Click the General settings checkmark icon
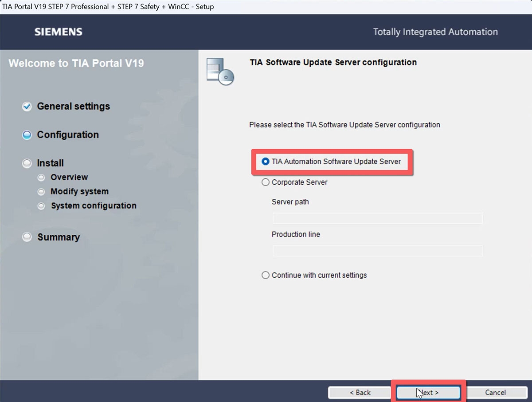Image resolution: width=532 pixels, height=402 pixels. coord(27,106)
